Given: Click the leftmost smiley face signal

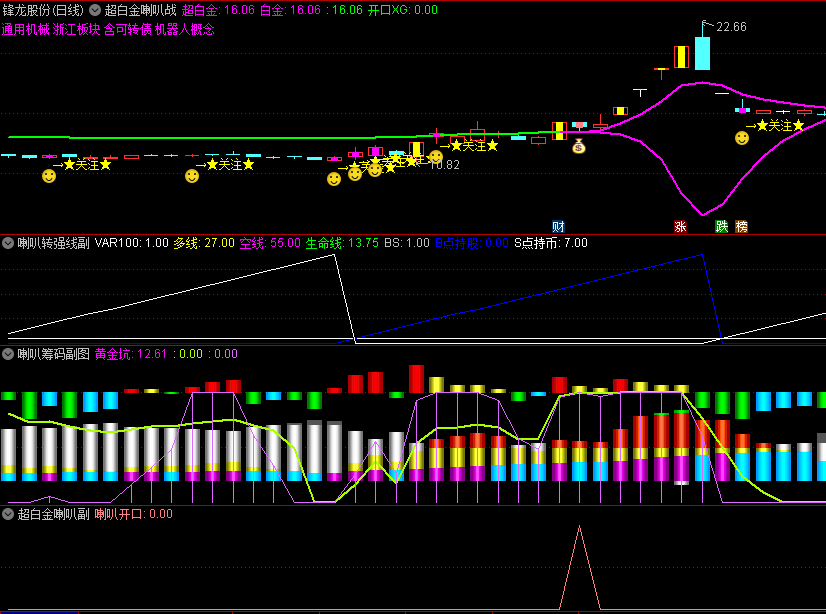Looking at the screenshot, I should coord(49,176).
